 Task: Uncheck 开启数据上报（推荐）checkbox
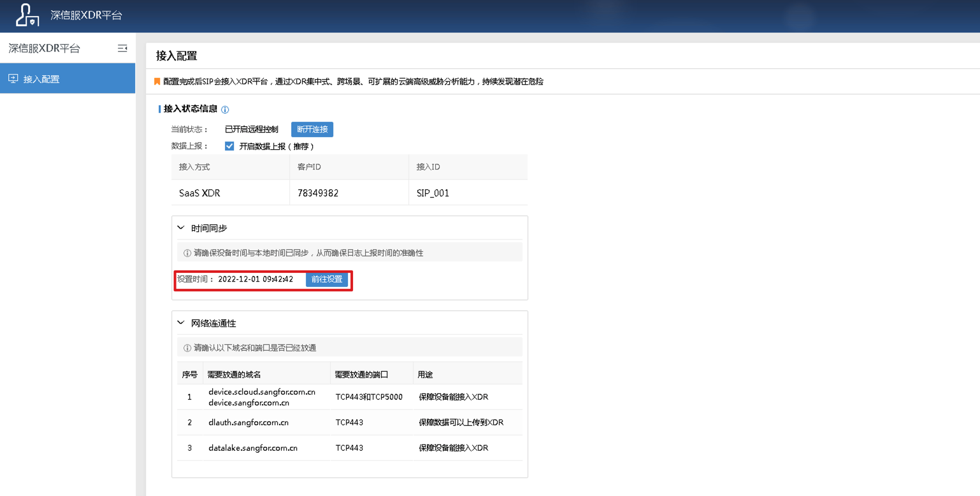(229, 145)
